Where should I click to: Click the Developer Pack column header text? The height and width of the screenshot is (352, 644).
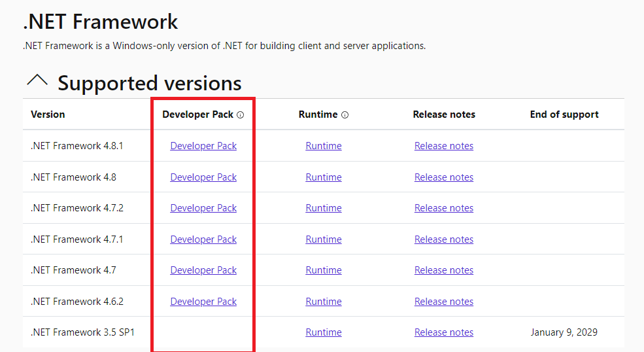click(198, 114)
